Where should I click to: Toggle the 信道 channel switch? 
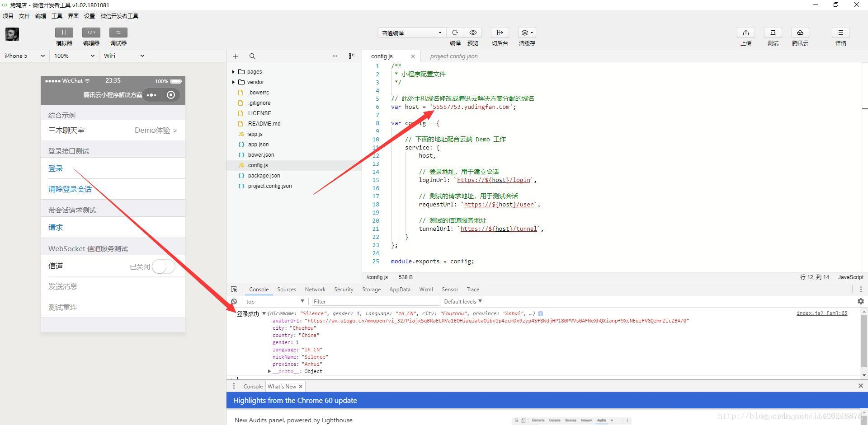pos(164,266)
